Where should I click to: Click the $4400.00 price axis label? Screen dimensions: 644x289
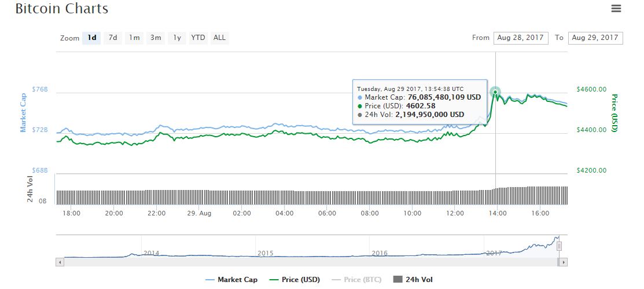[591, 130]
